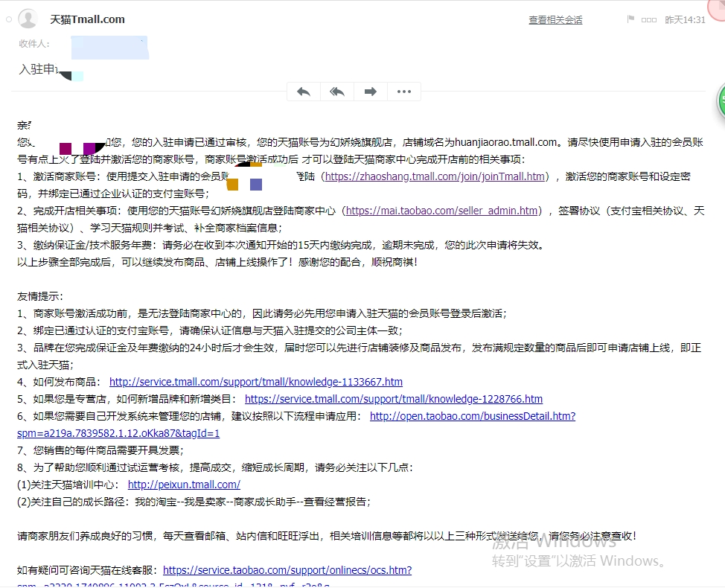The height and width of the screenshot is (588, 725).
Task: Open the peixun.tmall.com training link
Action: click(x=184, y=485)
